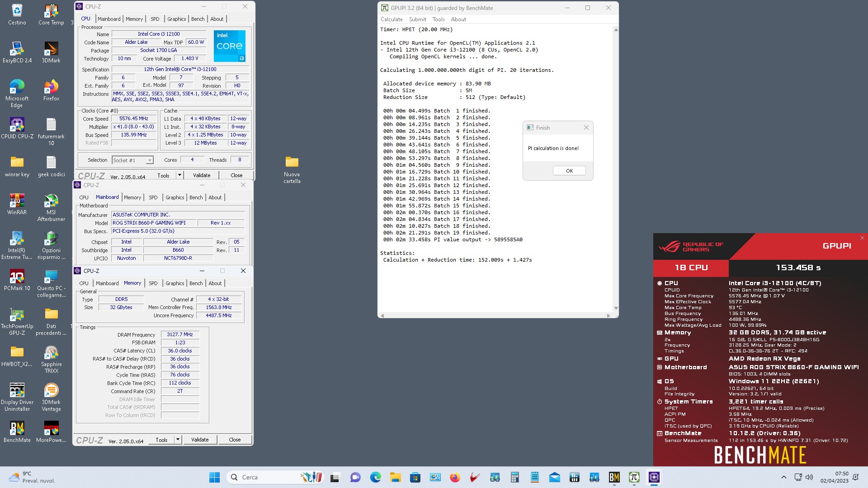Viewport: 868px width, 488px height.
Task: Open TechPowerUp GPU-Z desktop shortcut
Action: (x=17, y=321)
